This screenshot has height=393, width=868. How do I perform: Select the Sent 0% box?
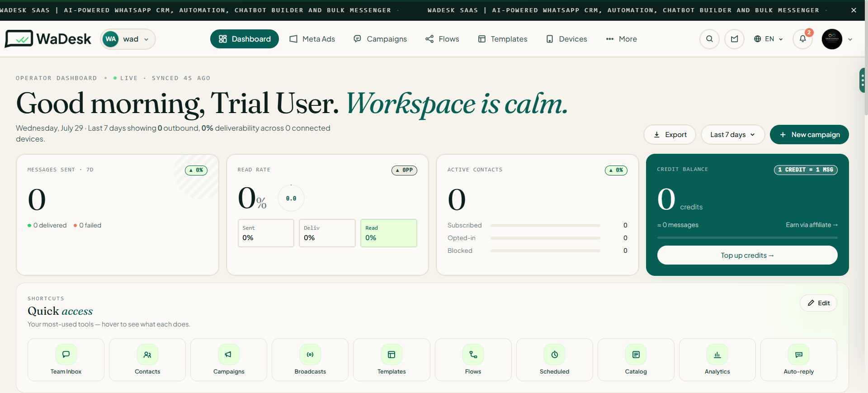(x=266, y=233)
